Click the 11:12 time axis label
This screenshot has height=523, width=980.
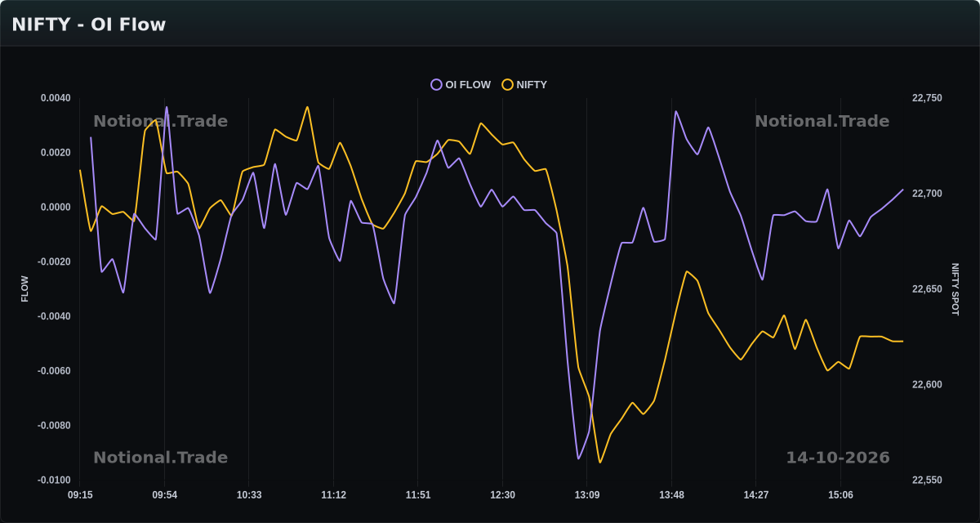[333, 495]
